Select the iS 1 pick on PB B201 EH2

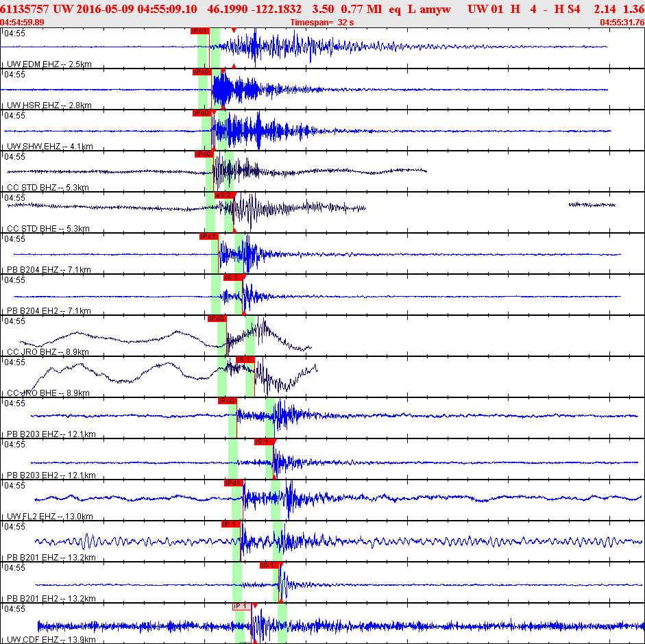269,565
